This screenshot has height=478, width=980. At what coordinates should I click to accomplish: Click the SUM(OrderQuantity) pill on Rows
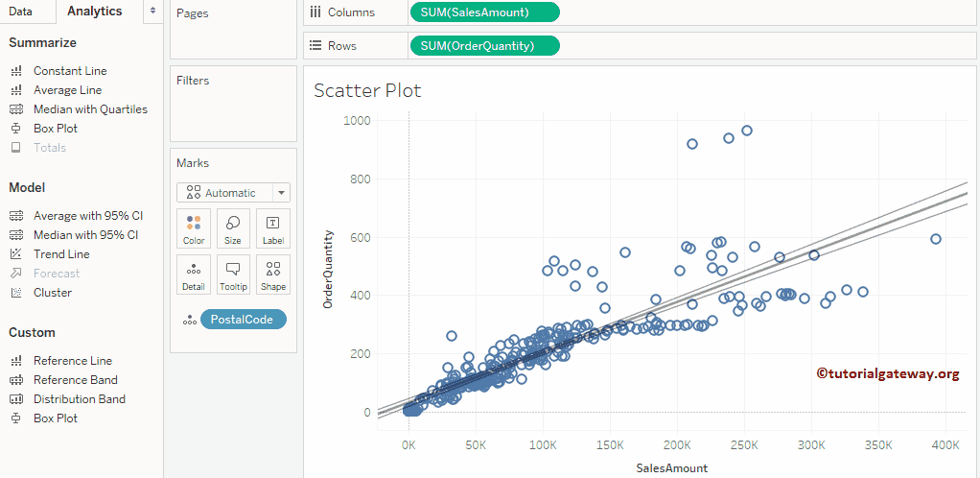pyautogui.click(x=483, y=45)
